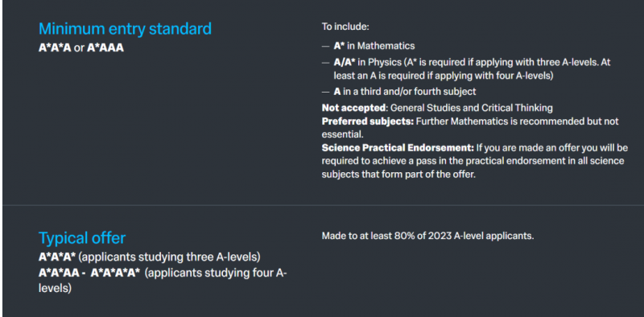Click 'A* in Mathematics' bullet item
This screenshot has height=317, width=644.
374,46
